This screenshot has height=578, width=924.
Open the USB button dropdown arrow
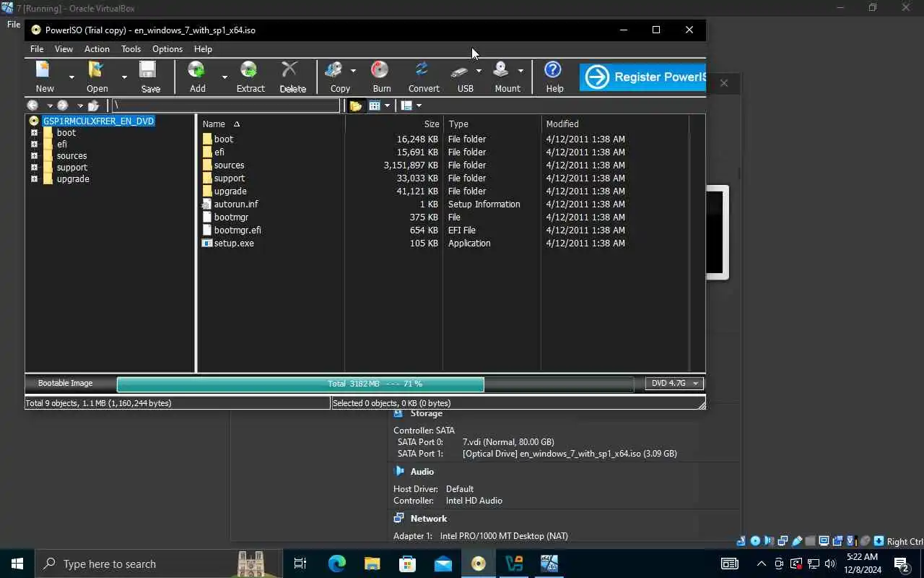point(479,70)
